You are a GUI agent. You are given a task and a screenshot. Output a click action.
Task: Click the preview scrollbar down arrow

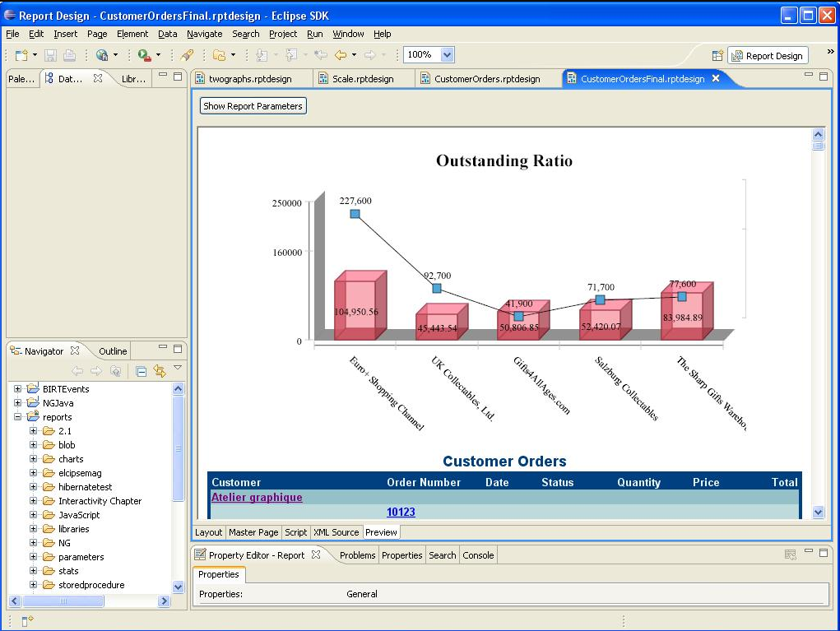coord(818,512)
